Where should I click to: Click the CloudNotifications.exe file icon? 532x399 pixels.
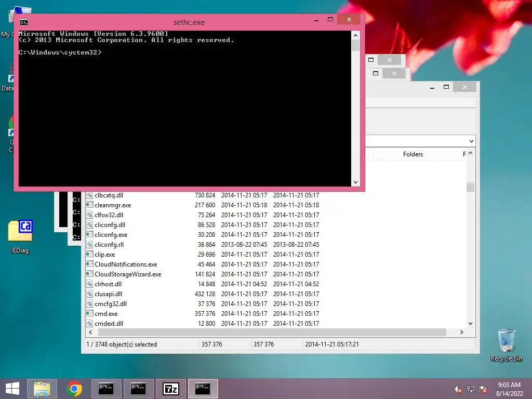(x=89, y=264)
